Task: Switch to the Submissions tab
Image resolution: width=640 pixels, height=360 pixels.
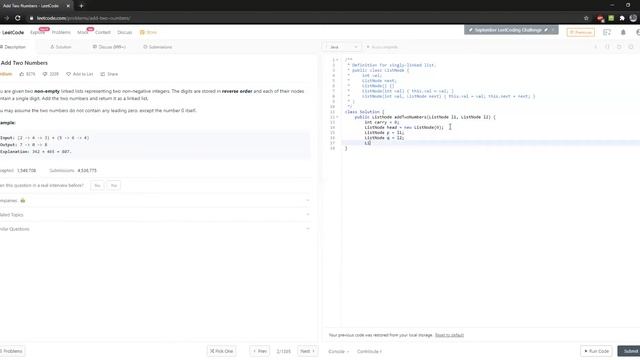Action: (x=158, y=47)
